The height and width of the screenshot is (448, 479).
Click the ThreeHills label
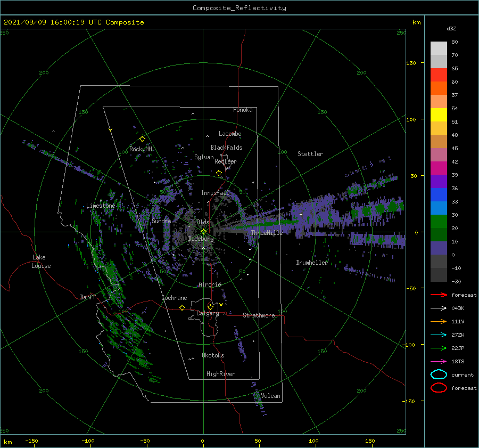[x=267, y=233]
